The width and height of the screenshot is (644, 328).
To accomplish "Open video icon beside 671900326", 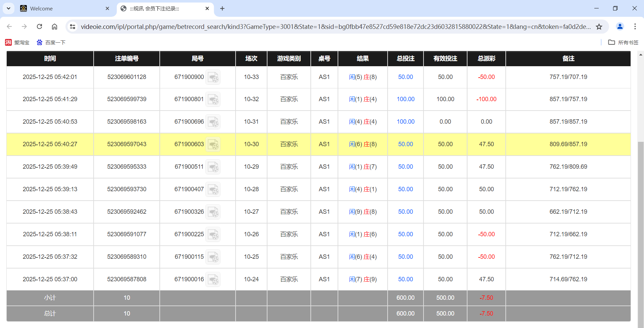I will point(213,212).
